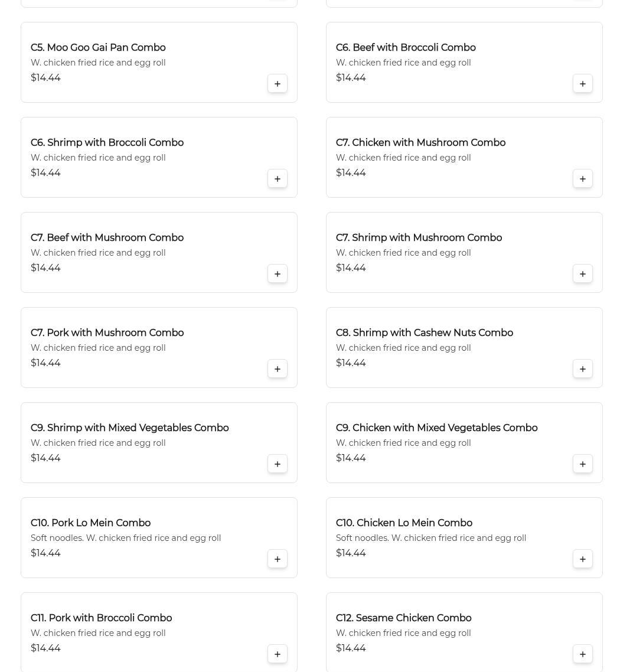
Task: Add C10 Chicken Lo Mein Combo
Action: (583, 559)
